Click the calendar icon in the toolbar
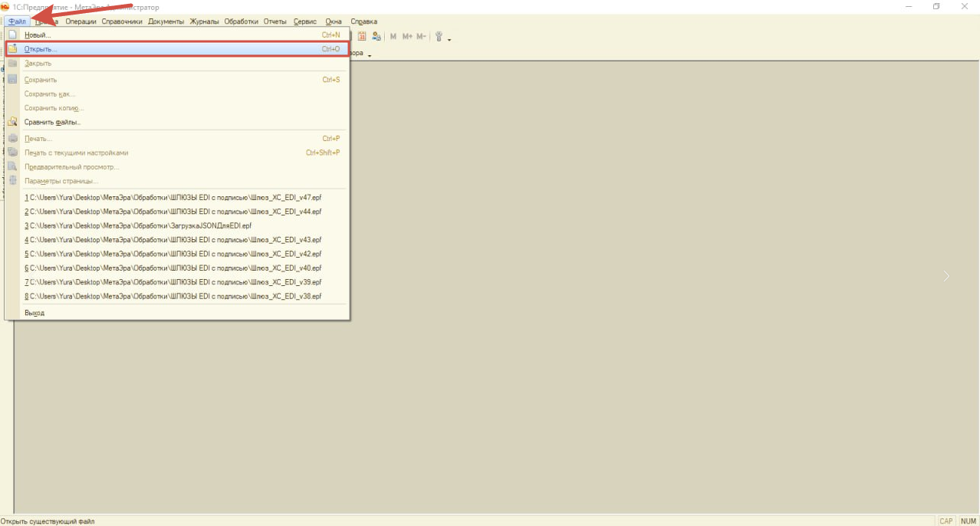Screen dimensions: 980x526 tap(362, 36)
